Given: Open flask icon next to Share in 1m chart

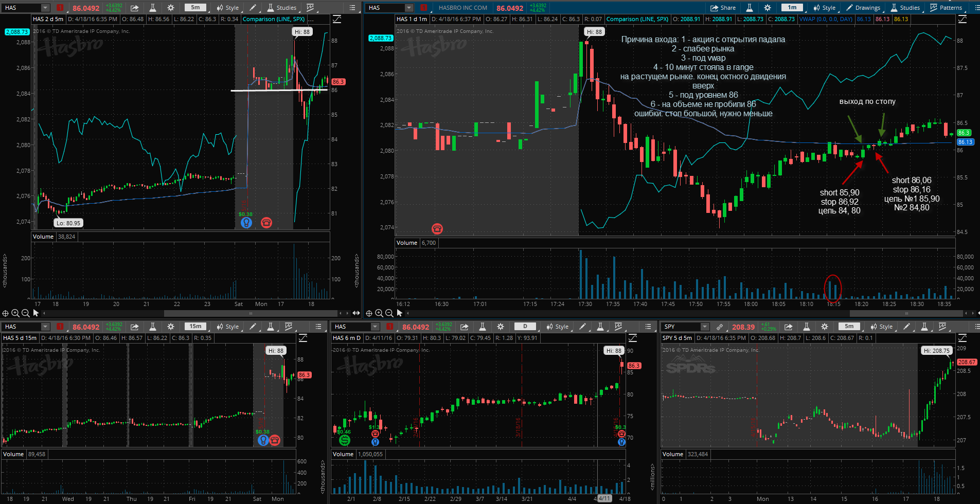Looking at the screenshot, I should pos(750,8).
